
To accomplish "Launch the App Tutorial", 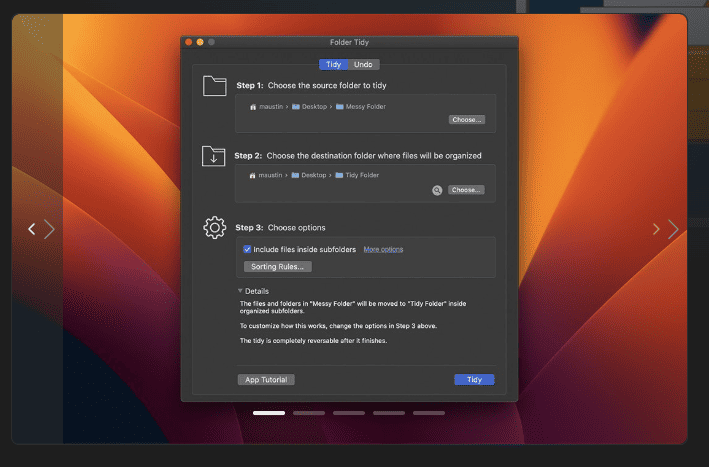I will click(x=266, y=380).
